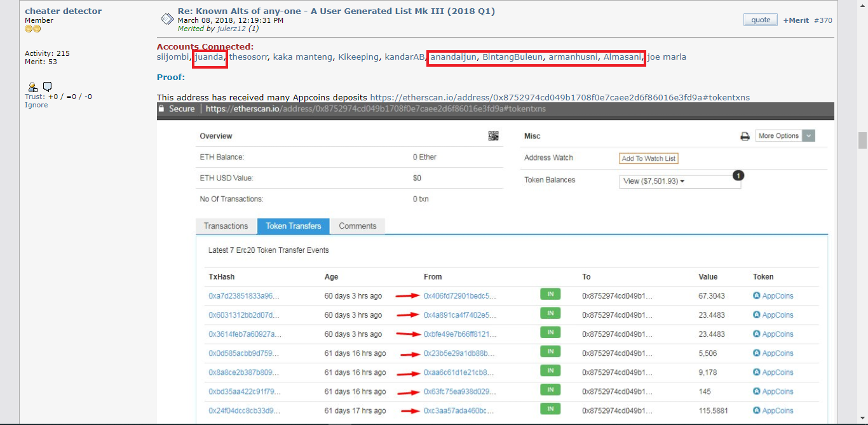Open the Almasani account link

(x=622, y=57)
